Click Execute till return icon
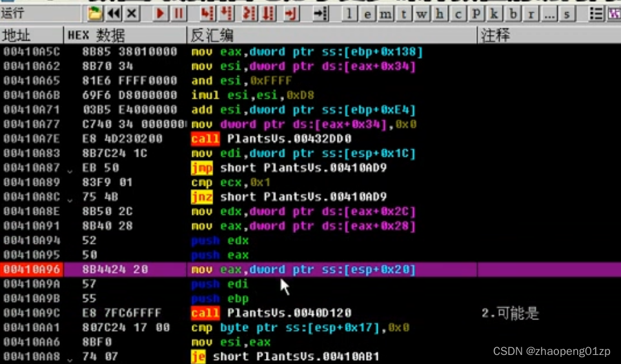621x364 pixels. point(291,14)
